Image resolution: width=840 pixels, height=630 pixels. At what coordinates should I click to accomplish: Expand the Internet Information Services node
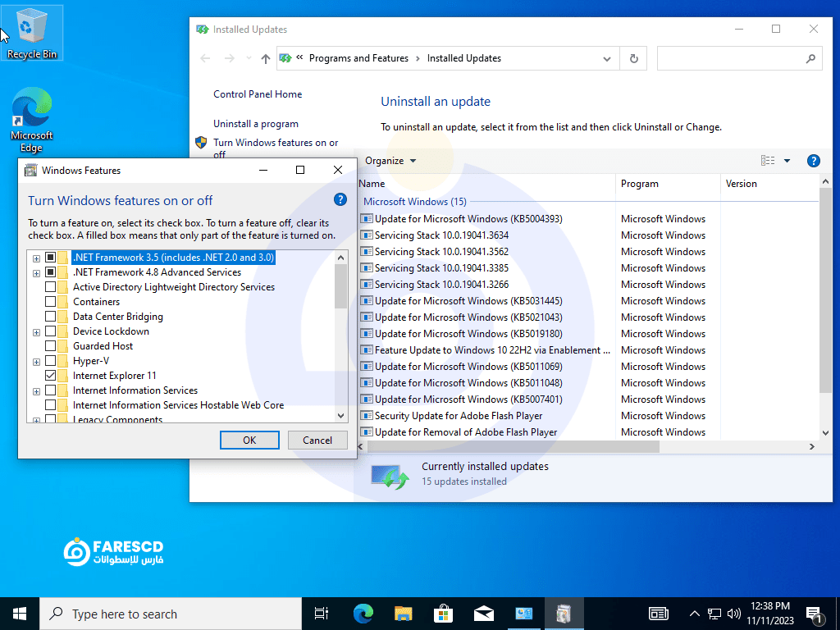click(x=36, y=391)
